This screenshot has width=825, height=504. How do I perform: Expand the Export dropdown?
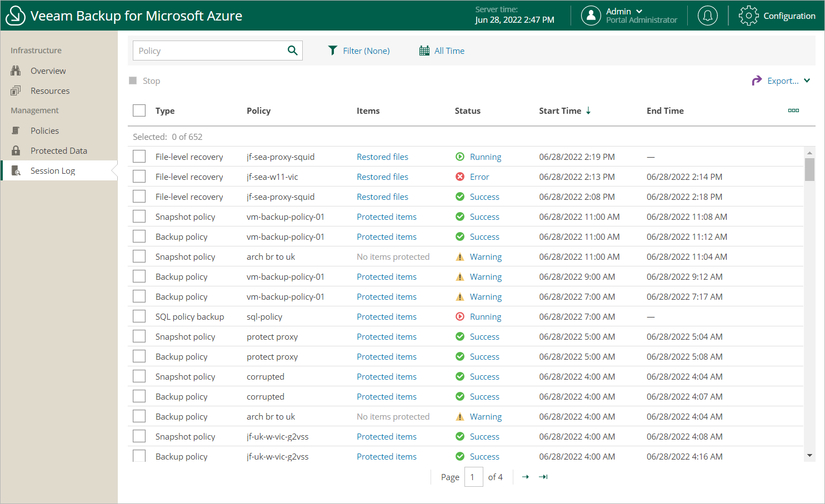tap(807, 80)
